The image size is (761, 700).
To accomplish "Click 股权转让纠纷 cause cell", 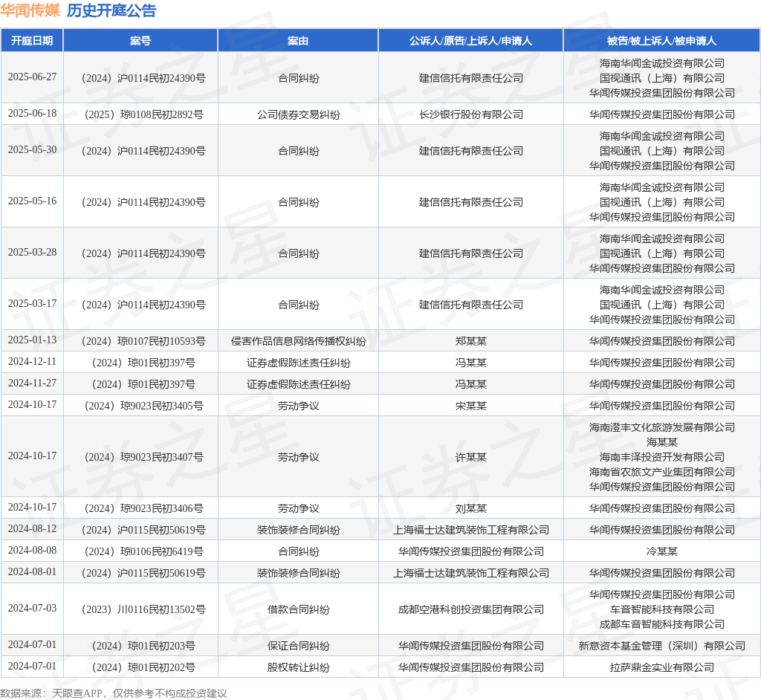I will click(299, 667).
